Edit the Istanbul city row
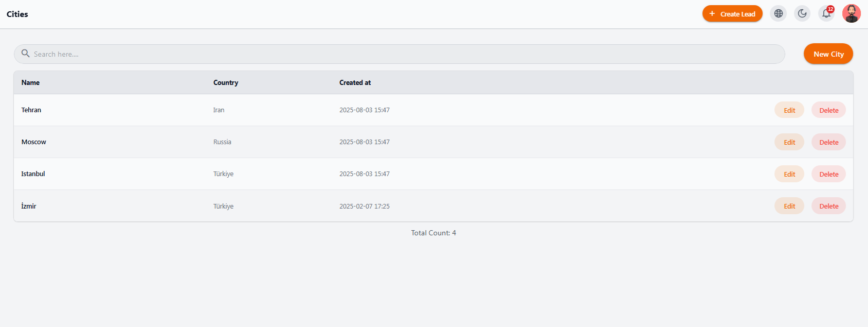Image resolution: width=868 pixels, height=327 pixels. coord(789,174)
